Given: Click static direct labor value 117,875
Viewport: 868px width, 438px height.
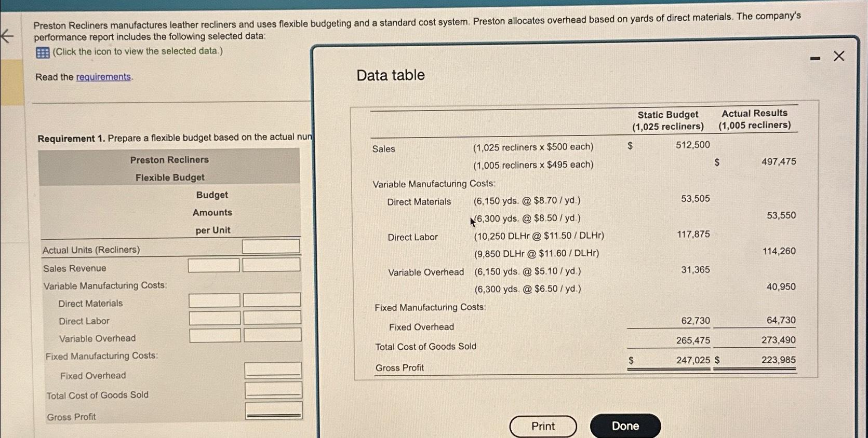Looking at the screenshot, I should (693, 235).
